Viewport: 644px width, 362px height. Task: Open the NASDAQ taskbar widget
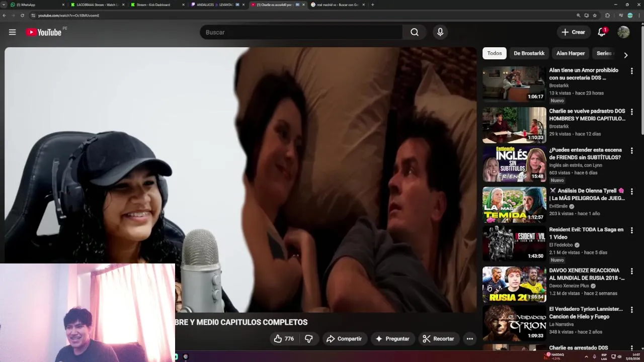pyautogui.click(x=555, y=356)
